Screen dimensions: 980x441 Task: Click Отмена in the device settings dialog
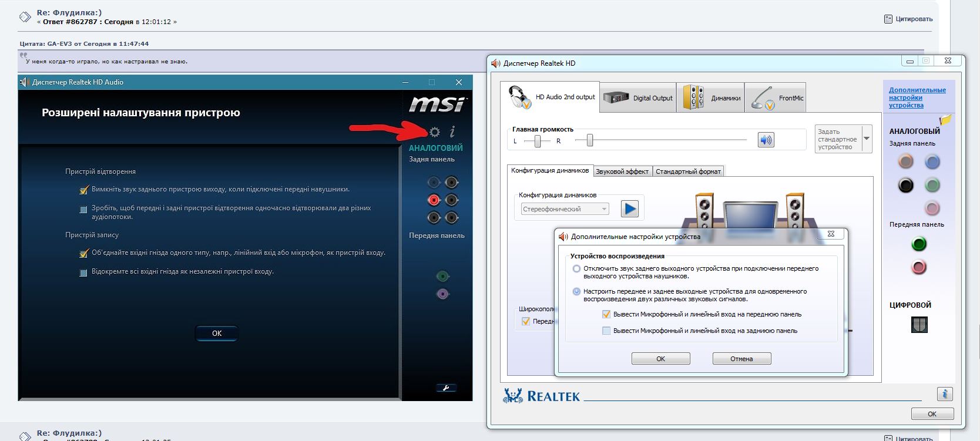click(x=741, y=358)
